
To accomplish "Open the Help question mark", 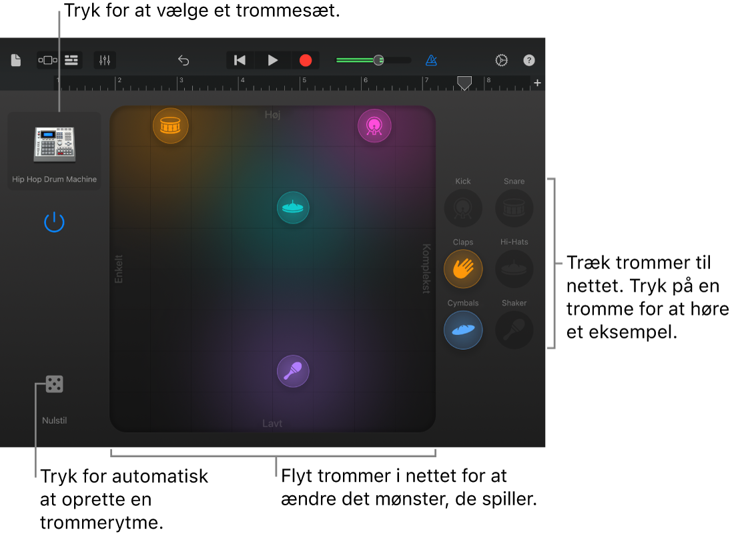I will pyautogui.click(x=528, y=60).
